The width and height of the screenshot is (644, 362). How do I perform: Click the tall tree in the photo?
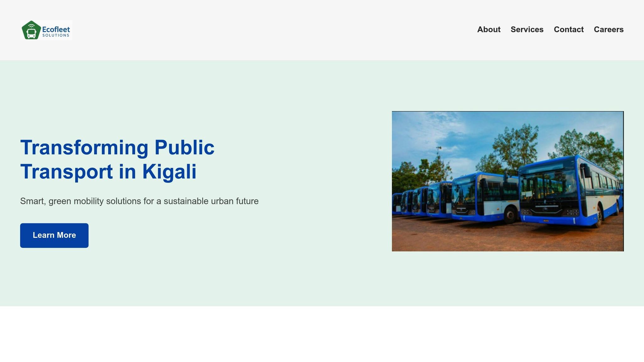516,145
